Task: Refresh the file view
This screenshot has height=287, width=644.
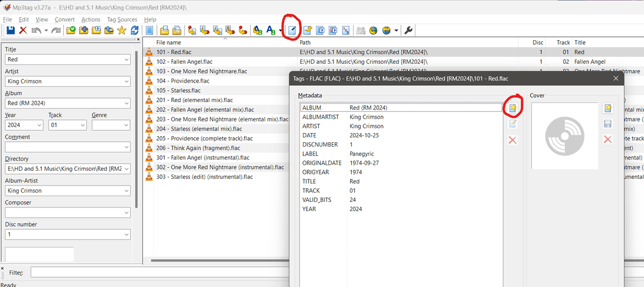Action: coord(135,30)
